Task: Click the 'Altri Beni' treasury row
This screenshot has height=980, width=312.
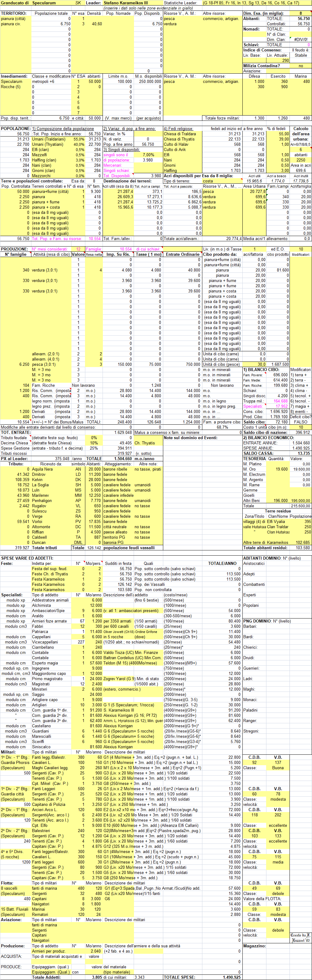Action: point(252,501)
